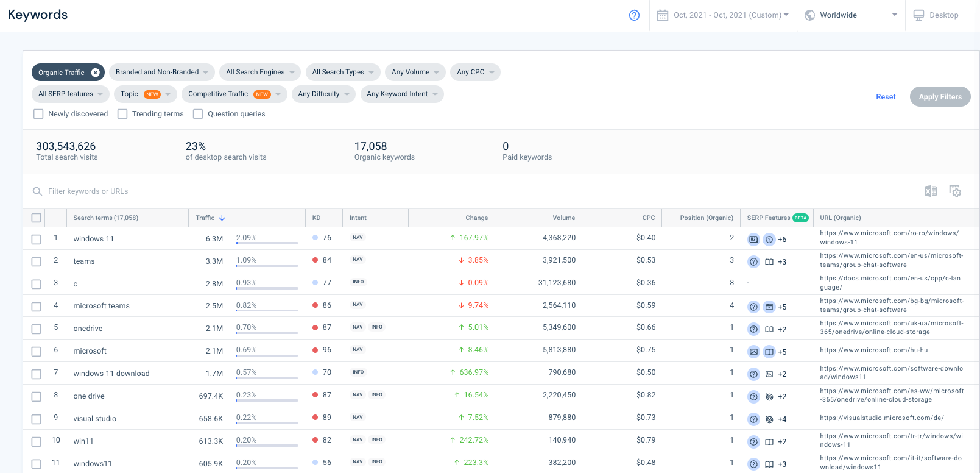Open the Topic filter dropdown
980x473 pixels.
[146, 94]
